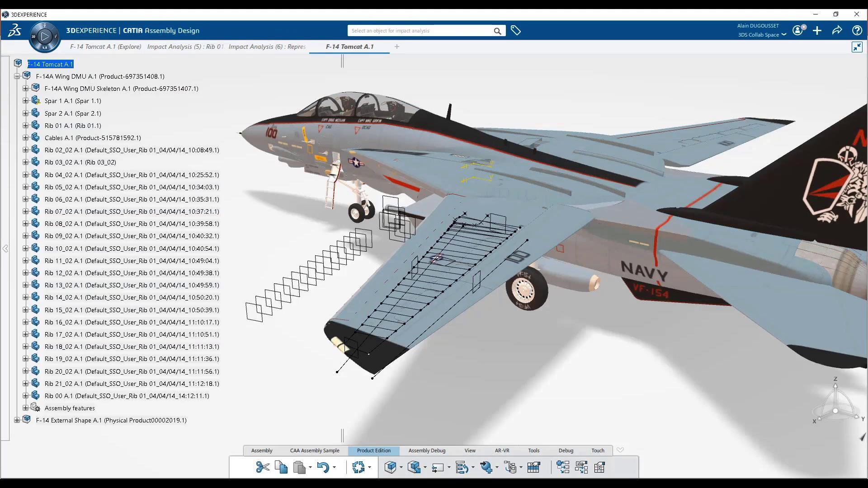This screenshot has width=868, height=488.
Task: Expand the Cables A.1 tree node
Action: pos(25,138)
